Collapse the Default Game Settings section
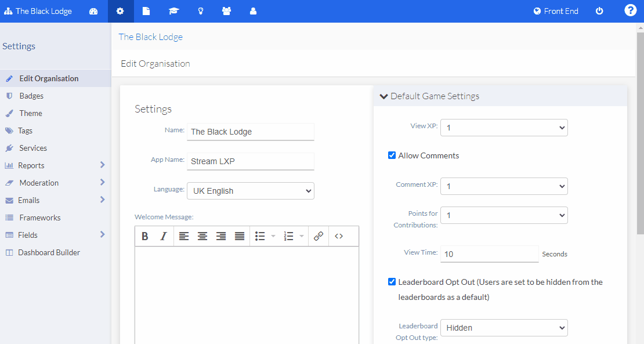This screenshot has width=644, height=344. tap(383, 96)
